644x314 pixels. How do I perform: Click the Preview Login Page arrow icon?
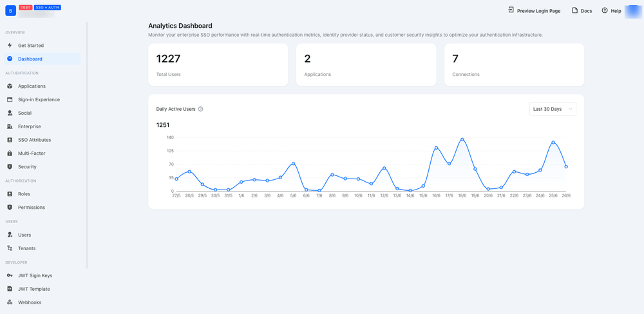pyautogui.click(x=511, y=10)
